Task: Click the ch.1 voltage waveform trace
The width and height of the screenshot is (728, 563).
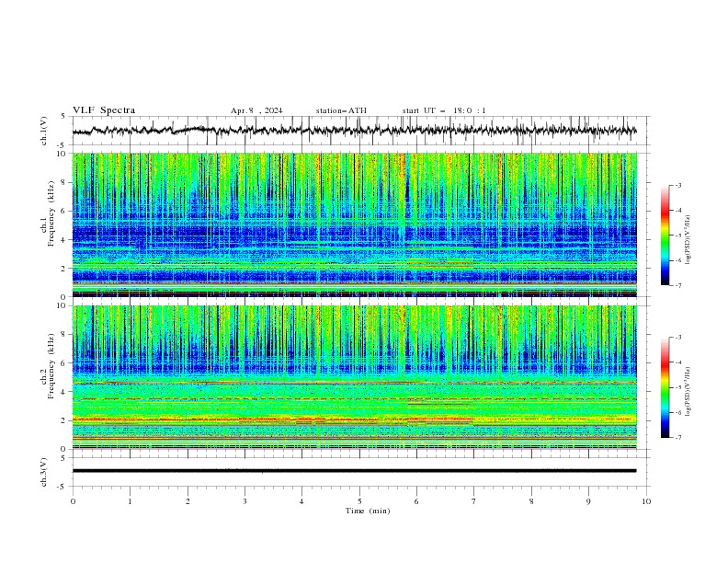Action: (354, 131)
